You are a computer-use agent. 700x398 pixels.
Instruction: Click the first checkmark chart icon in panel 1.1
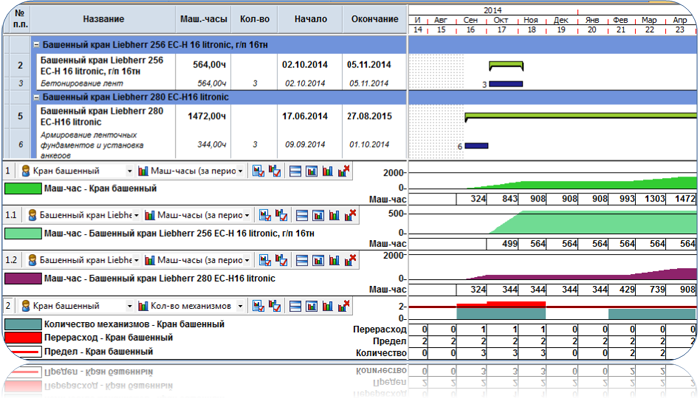(x=265, y=216)
